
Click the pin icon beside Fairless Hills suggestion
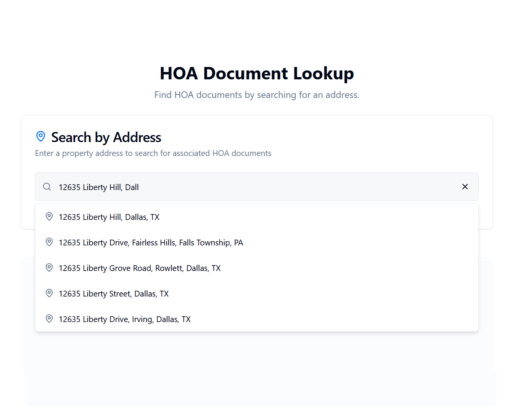[49, 242]
